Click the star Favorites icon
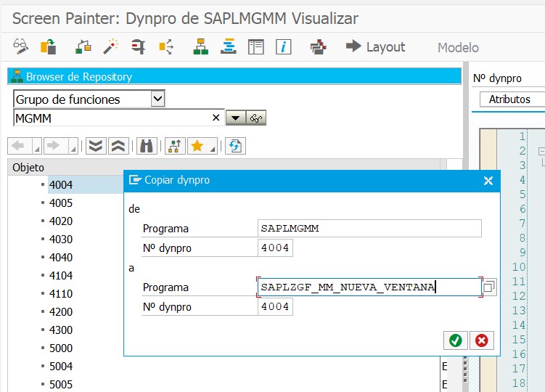 coord(197,146)
